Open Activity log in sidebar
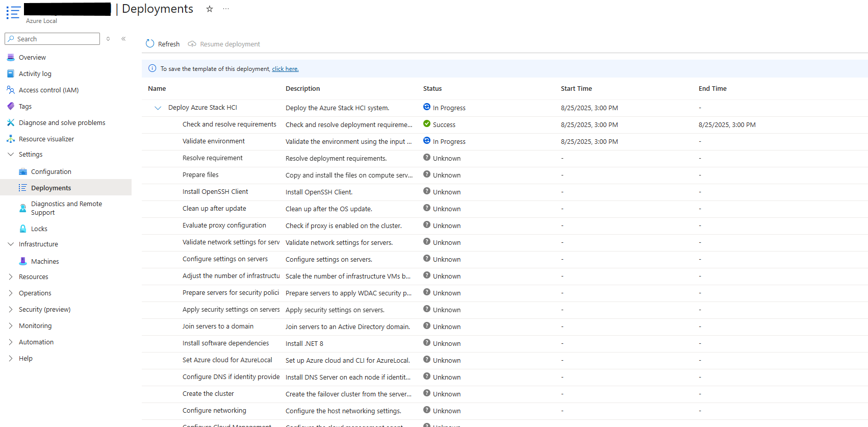Image resolution: width=868 pixels, height=427 pixels. pos(35,73)
